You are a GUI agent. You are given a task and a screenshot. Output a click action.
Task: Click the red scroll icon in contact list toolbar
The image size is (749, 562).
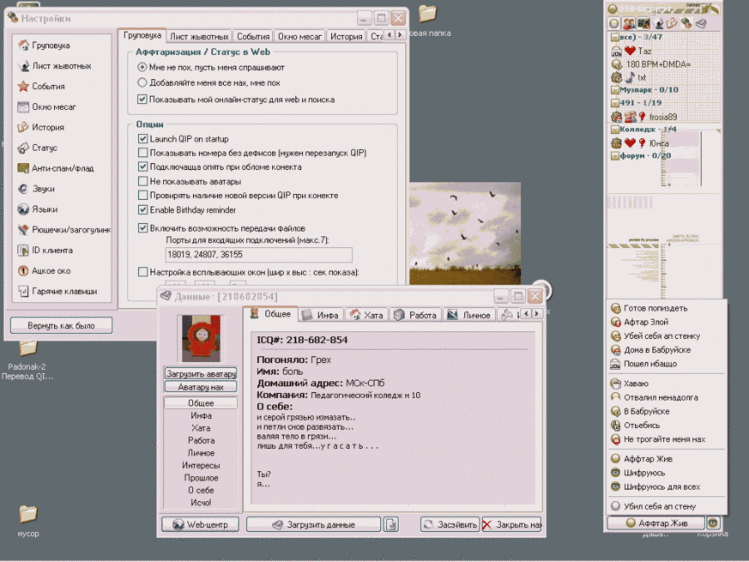point(672,23)
